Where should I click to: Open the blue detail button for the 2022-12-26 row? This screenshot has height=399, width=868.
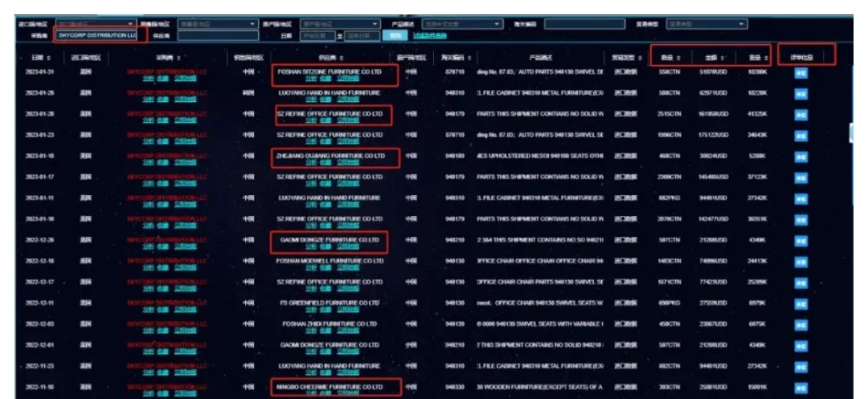800,242
